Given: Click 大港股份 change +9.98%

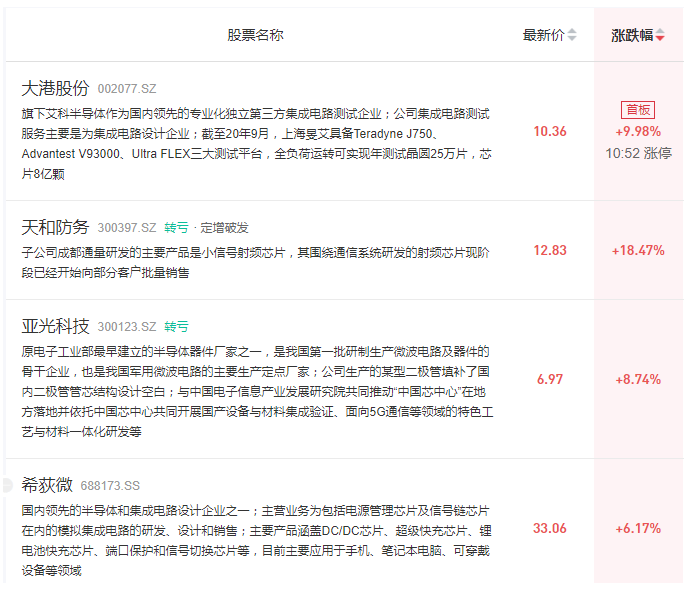Looking at the screenshot, I should pos(638,131).
